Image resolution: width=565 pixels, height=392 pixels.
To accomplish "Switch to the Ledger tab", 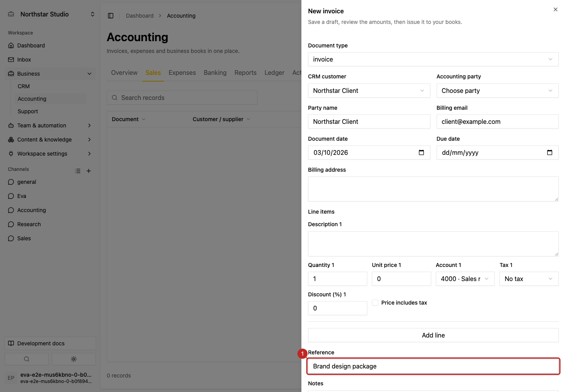I will [x=275, y=73].
